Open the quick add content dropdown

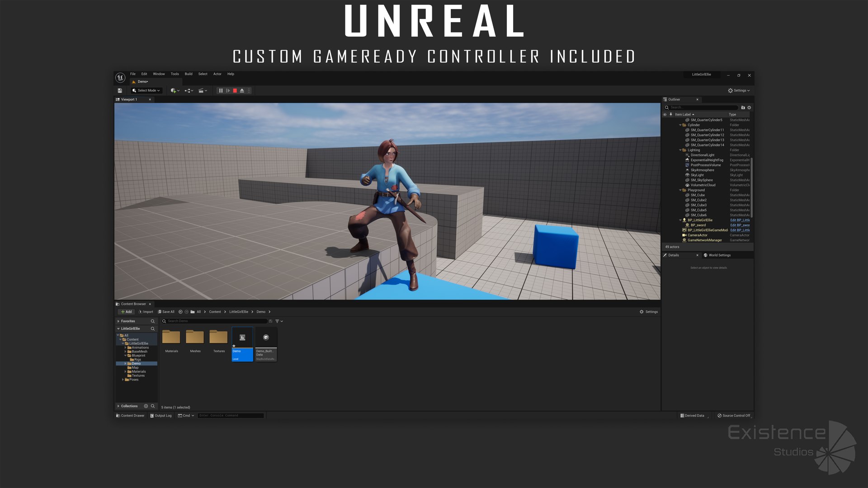[175, 91]
